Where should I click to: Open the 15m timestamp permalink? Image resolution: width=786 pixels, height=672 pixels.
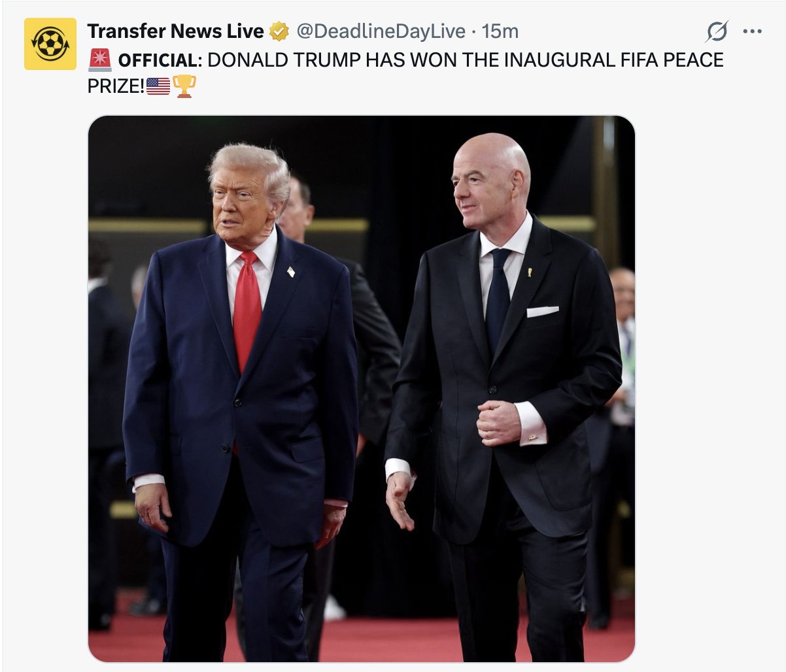[x=500, y=31]
